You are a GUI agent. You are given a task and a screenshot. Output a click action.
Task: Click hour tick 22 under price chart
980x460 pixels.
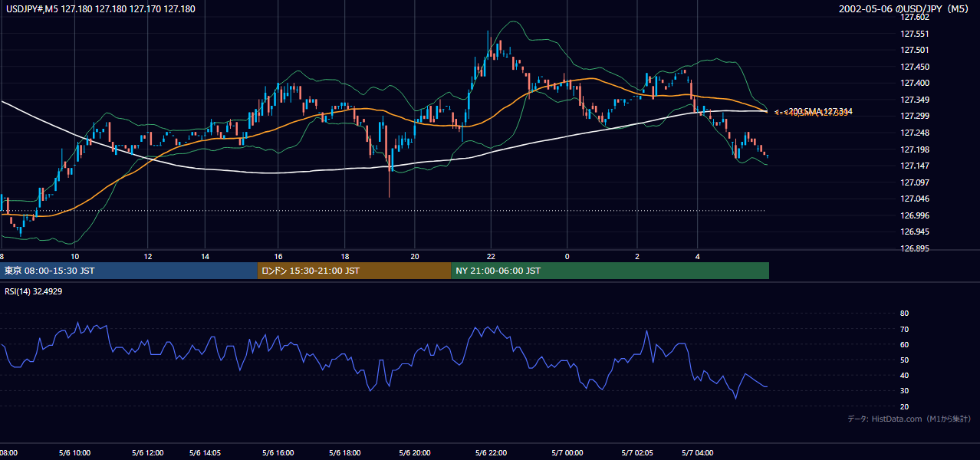[491, 257]
